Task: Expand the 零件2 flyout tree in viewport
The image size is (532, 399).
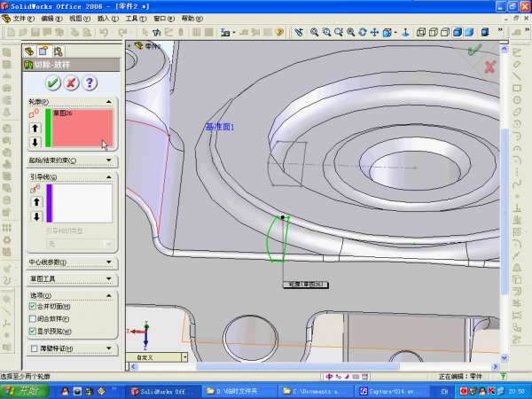Action: coord(129,45)
